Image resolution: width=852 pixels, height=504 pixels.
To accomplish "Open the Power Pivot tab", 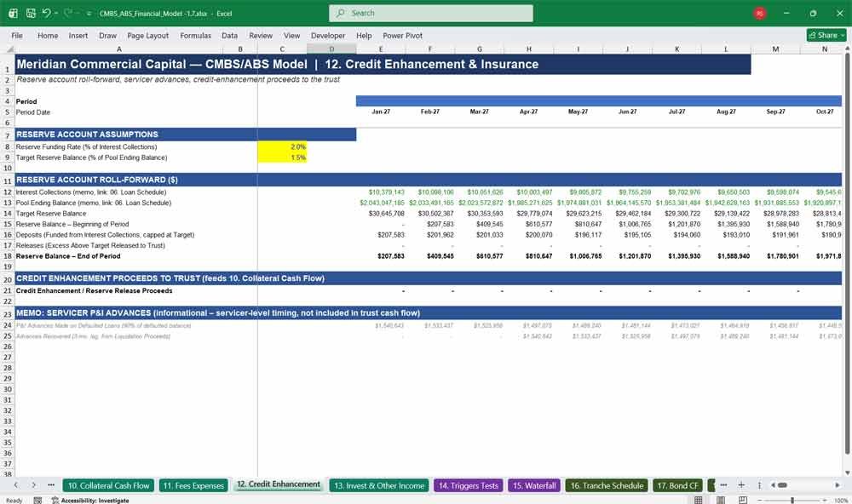I will (x=402, y=35).
